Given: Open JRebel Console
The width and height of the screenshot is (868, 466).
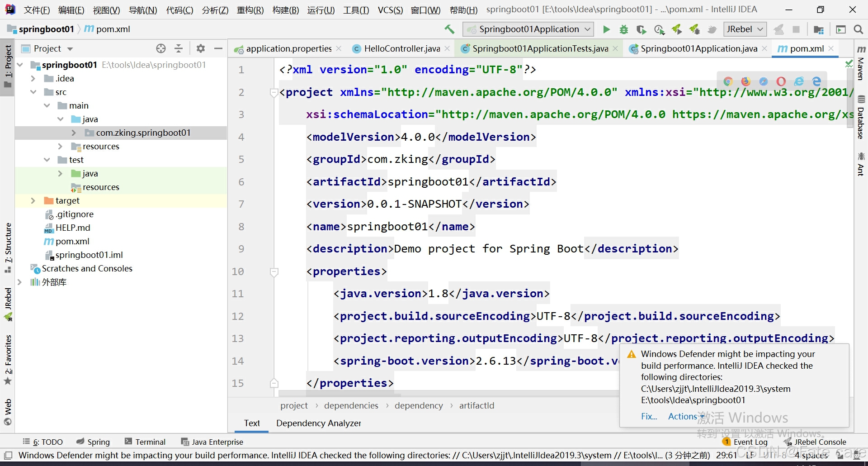Looking at the screenshot, I should (815, 442).
